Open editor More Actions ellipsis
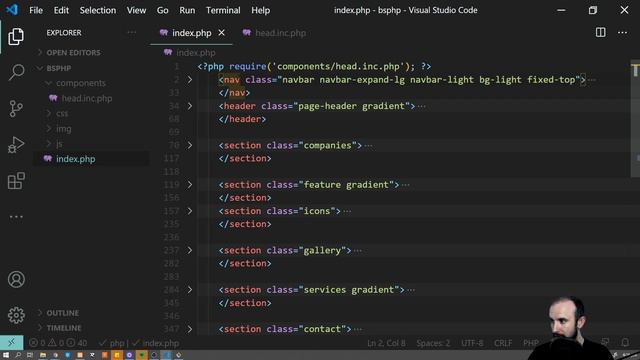The height and width of the screenshot is (360, 640). [x=622, y=33]
